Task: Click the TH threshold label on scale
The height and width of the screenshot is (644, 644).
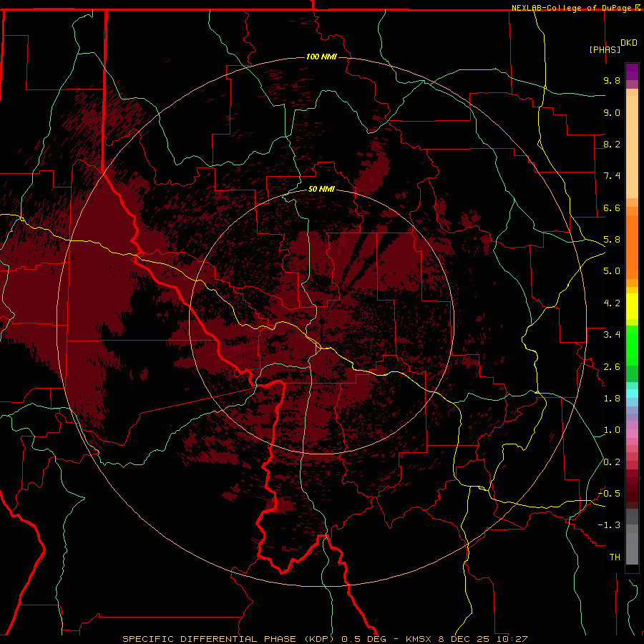Action: (x=615, y=557)
